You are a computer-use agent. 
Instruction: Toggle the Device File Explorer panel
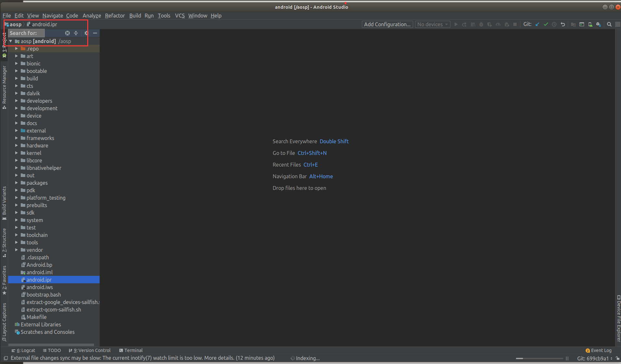tap(618, 319)
